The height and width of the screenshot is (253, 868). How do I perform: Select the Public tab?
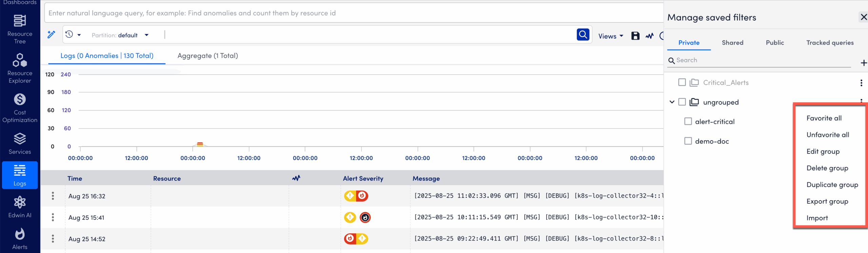[775, 43]
